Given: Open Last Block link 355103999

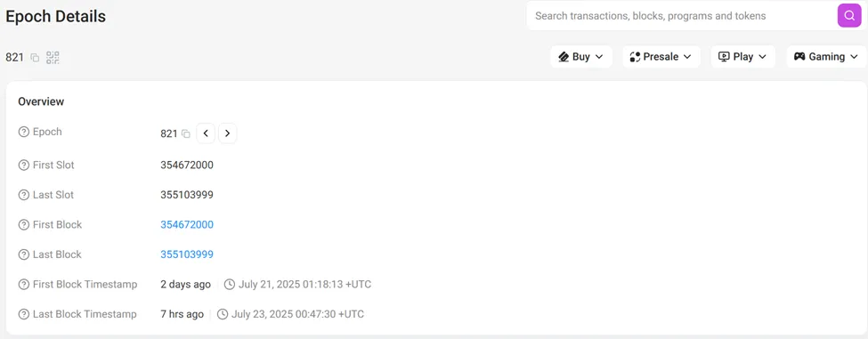Looking at the screenshot, I should [x=187, y=255].
